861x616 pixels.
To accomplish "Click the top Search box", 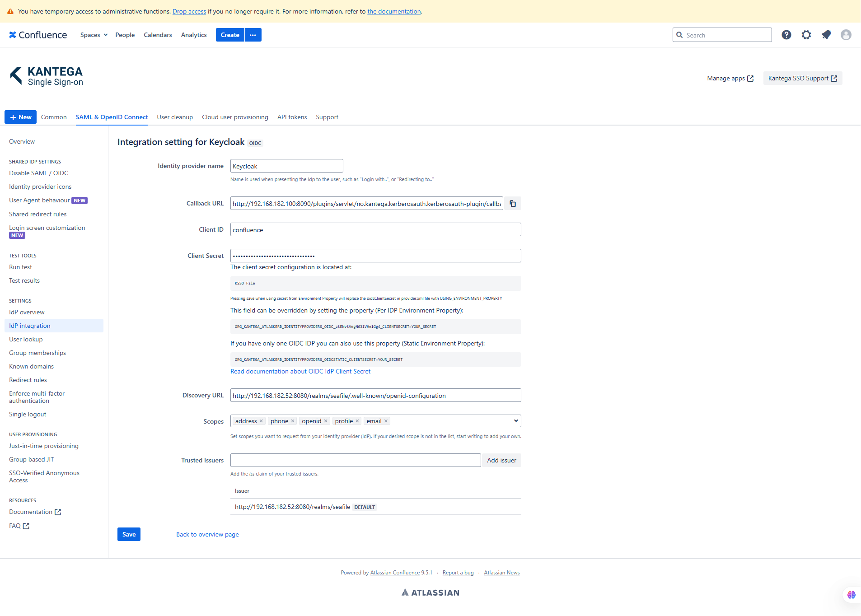I will tap(722, 35).
